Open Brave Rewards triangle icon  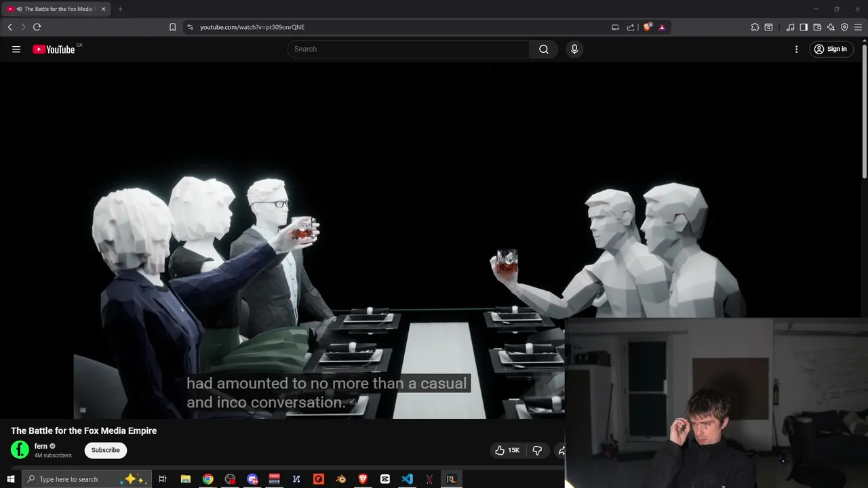coord(662,27)
